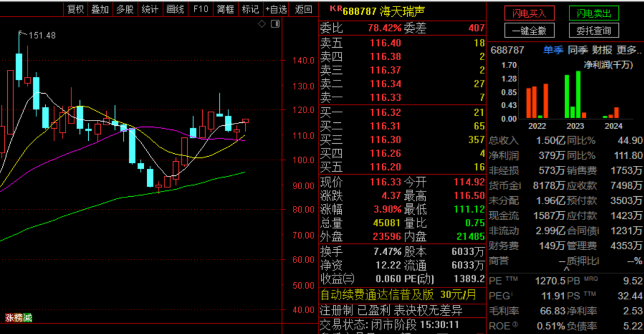Click the 闪电买入 flash buy button
The image size is (644, 334).
point(530,14)
